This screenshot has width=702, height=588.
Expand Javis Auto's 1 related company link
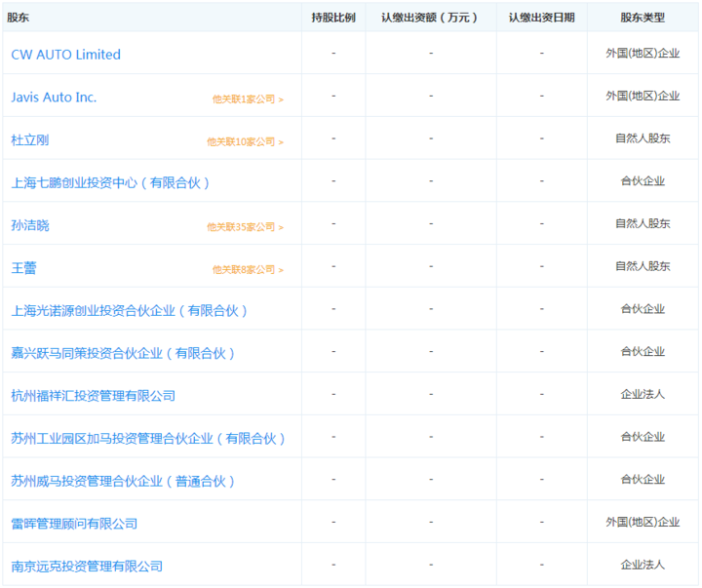248,98
